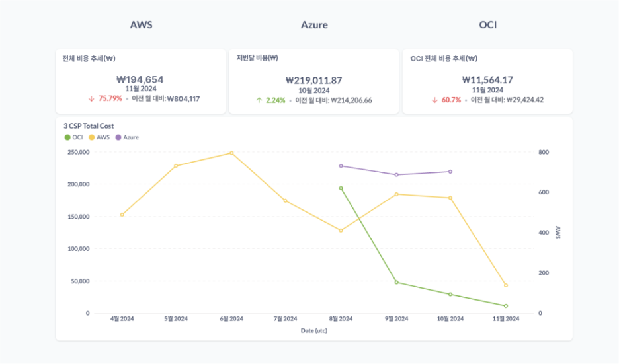Open the 3 CSP Total Cost chart title

pyautogui.click(x=89, y=126)
